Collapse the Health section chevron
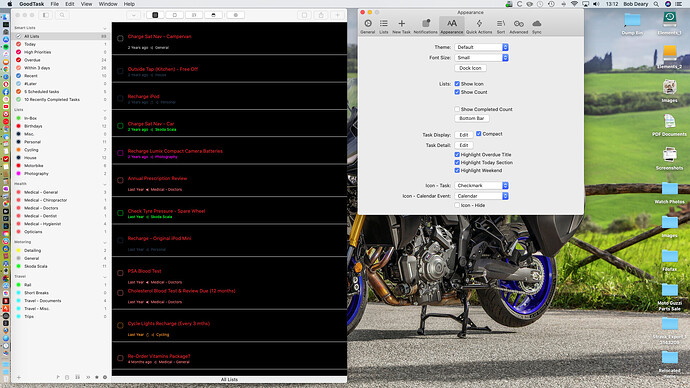This screenshot has height=388, width=690. 105,184
